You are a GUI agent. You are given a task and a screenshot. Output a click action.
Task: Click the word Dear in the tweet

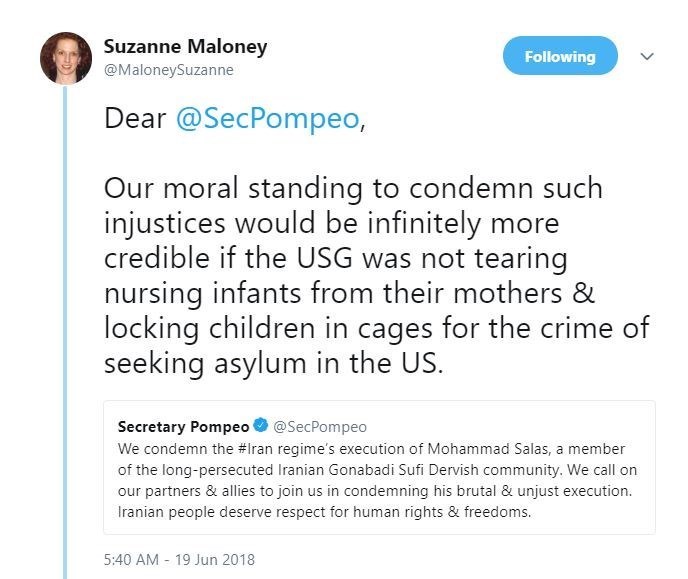135,117
